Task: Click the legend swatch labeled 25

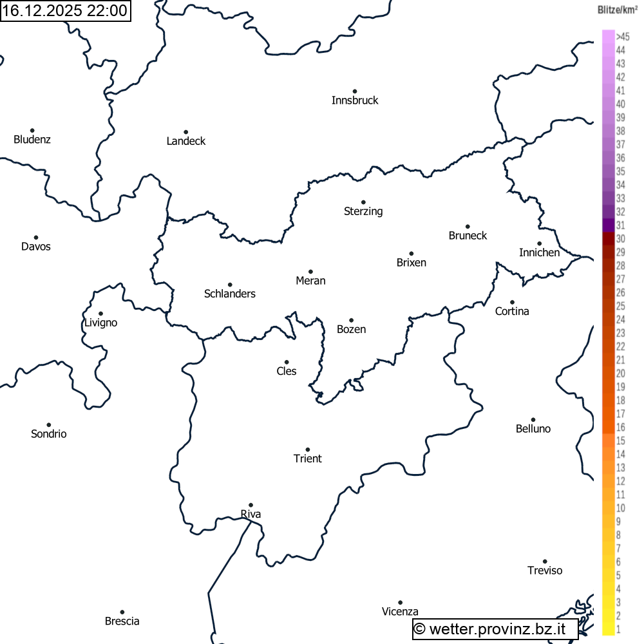Action: pyautogui.click(x=608, y=307)
